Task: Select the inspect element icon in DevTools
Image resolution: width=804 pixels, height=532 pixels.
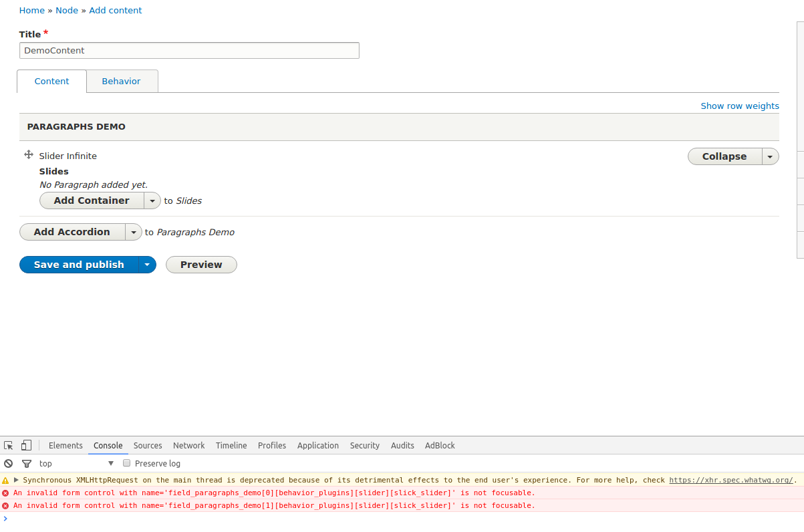Action: 8,445
